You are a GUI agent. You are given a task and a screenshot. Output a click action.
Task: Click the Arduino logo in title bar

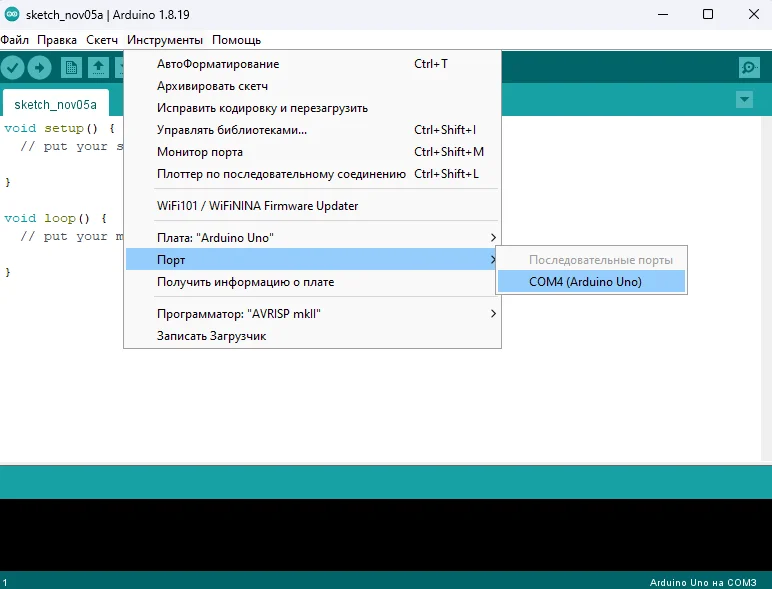(12, 14)
